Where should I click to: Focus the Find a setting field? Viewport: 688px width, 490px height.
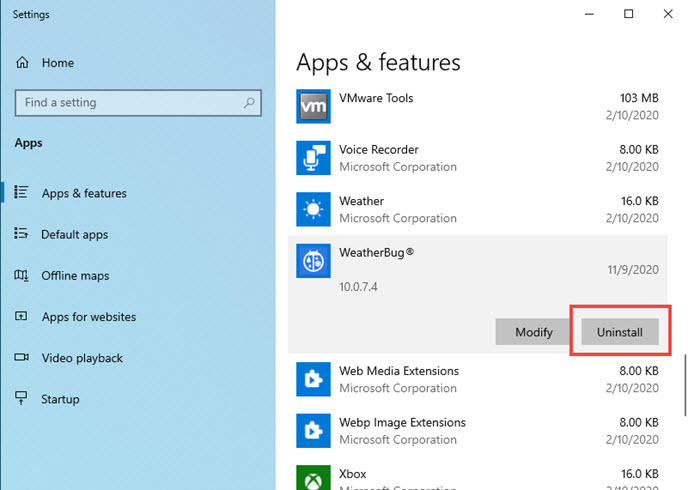tap(138, 103)
